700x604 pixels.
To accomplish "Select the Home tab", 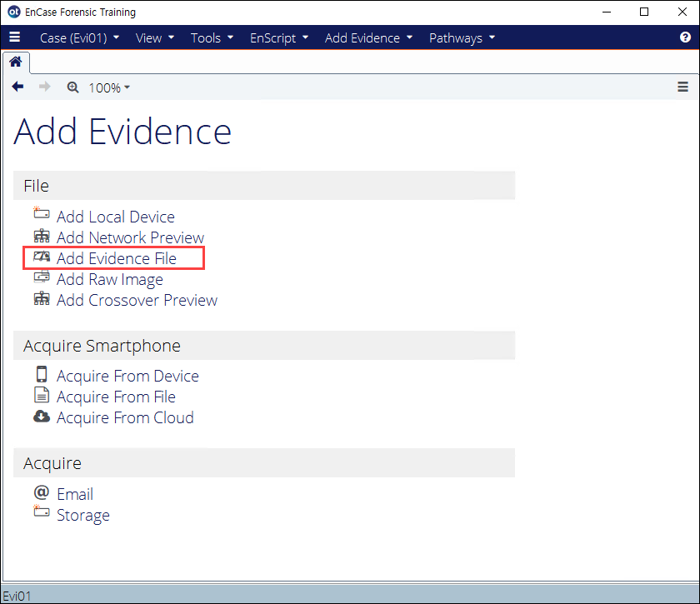I will tap(16, 62).
